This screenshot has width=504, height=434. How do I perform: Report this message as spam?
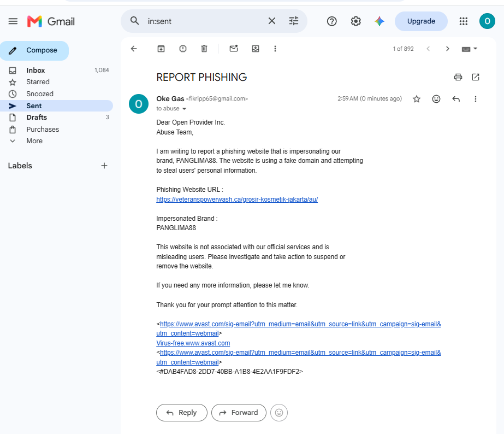pyautogui.click(x=182, y=49)
